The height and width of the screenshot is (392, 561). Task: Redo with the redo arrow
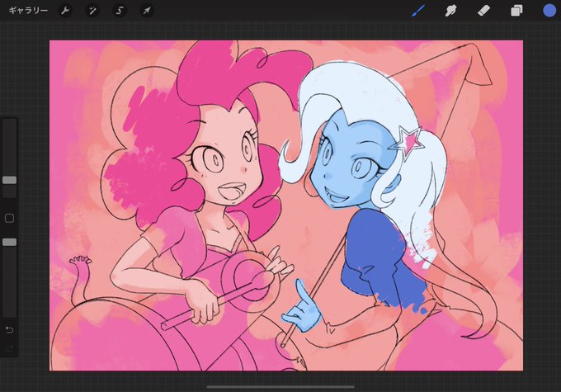click(x=9, y=348)
